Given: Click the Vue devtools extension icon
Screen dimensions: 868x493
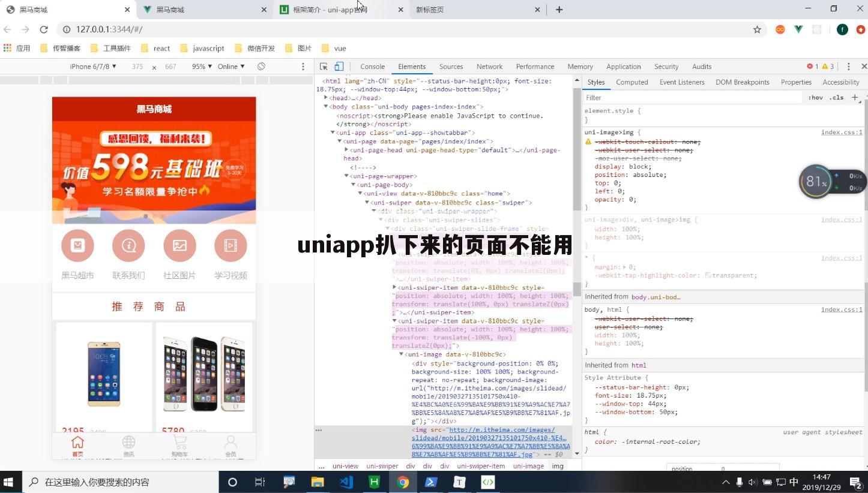Looking at the screenshot, I should pyautogui.click(x=798, y=29).
